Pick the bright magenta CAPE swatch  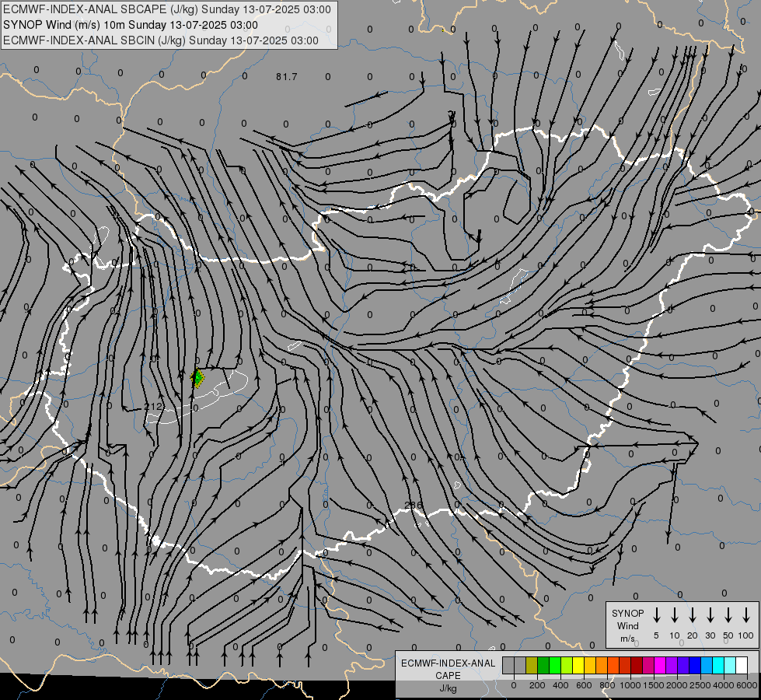660,665
